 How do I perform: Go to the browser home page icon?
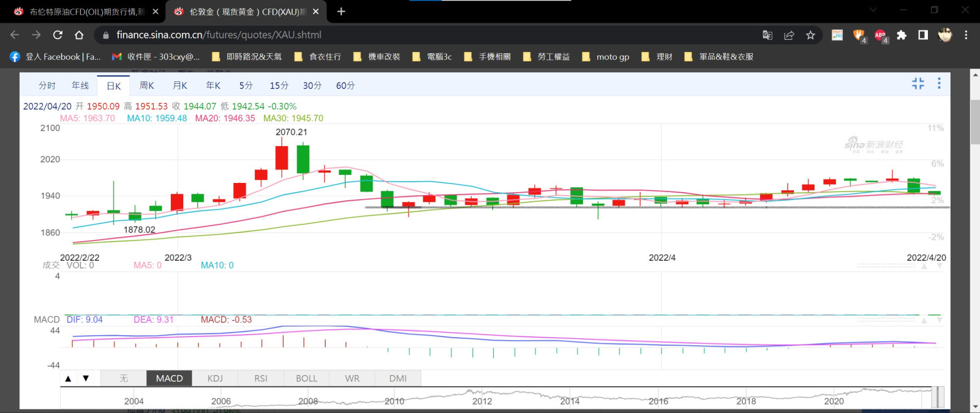[x=79, y=35]
